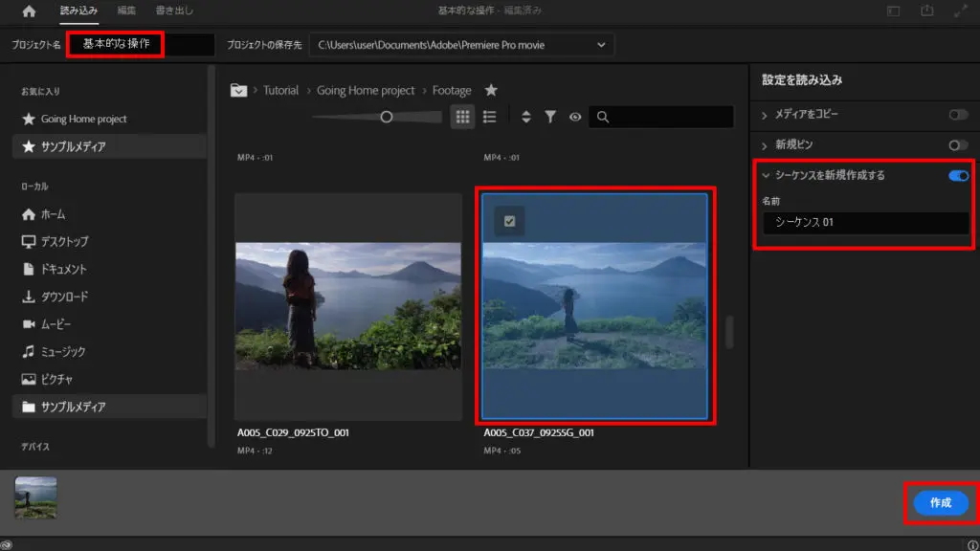This screenshot has height=551, width=980.
Task: Switch to list view icon
Action: [490, 117]
